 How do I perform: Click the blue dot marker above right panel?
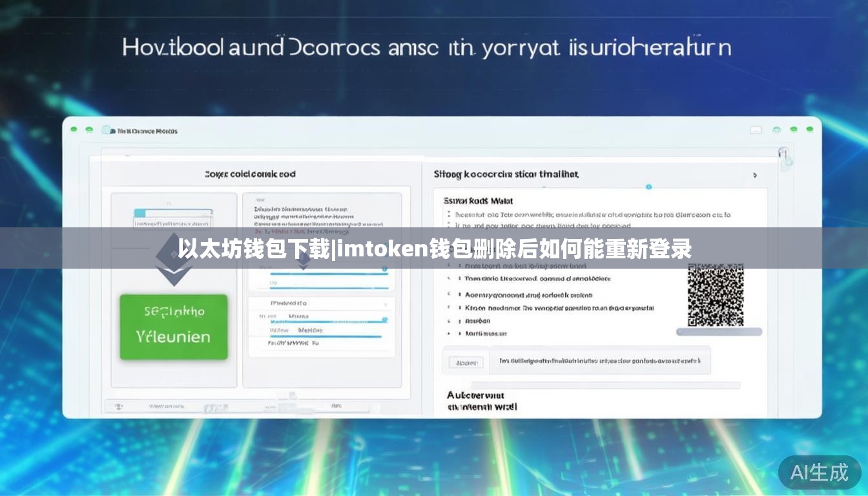pyautogui.click(x=648, y=187)
